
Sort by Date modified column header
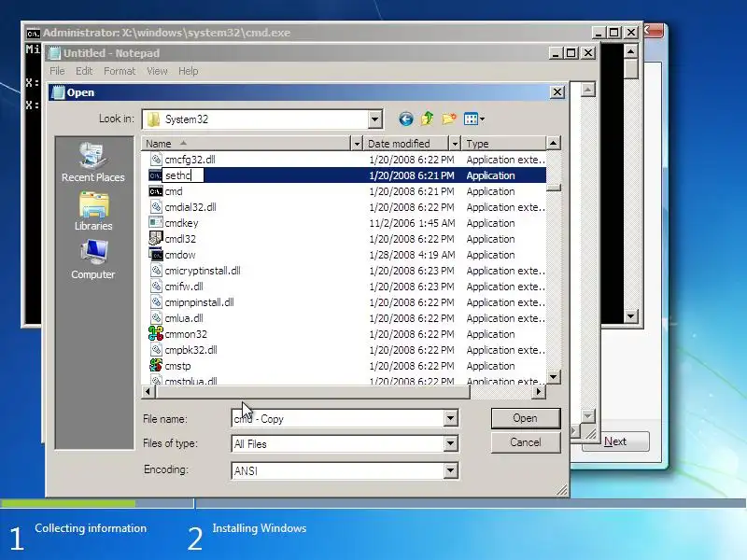point(406,144)
